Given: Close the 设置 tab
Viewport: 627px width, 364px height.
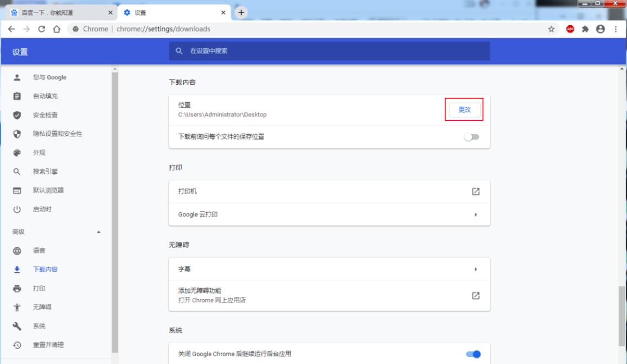Looking at the screenshot, I should coord(223,13).
